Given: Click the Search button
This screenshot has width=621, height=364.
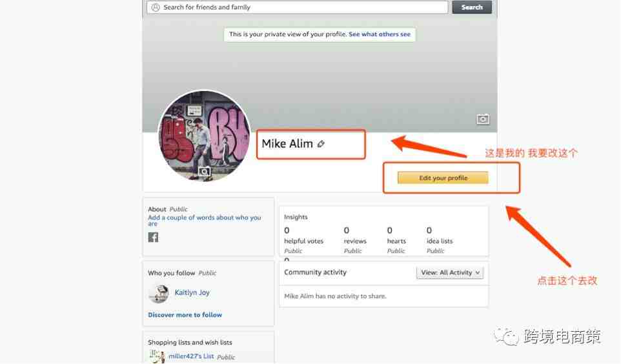Looking at the screenshot, I should click(x=472, y=7).
